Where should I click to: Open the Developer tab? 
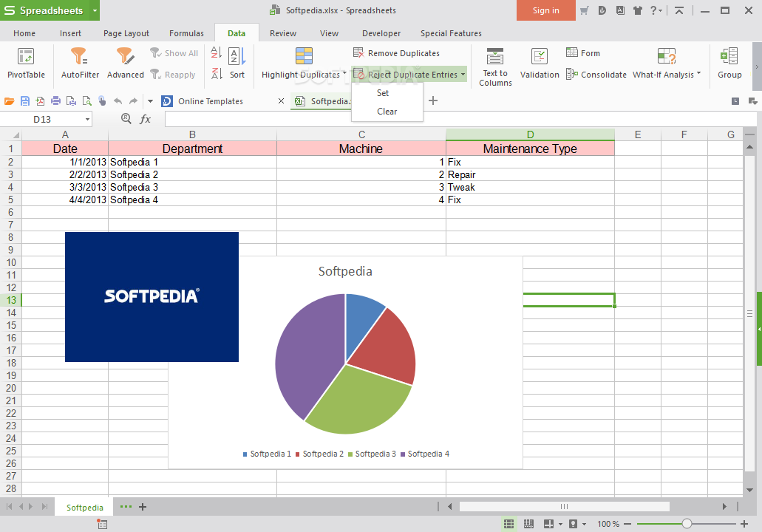click(381, 33)
